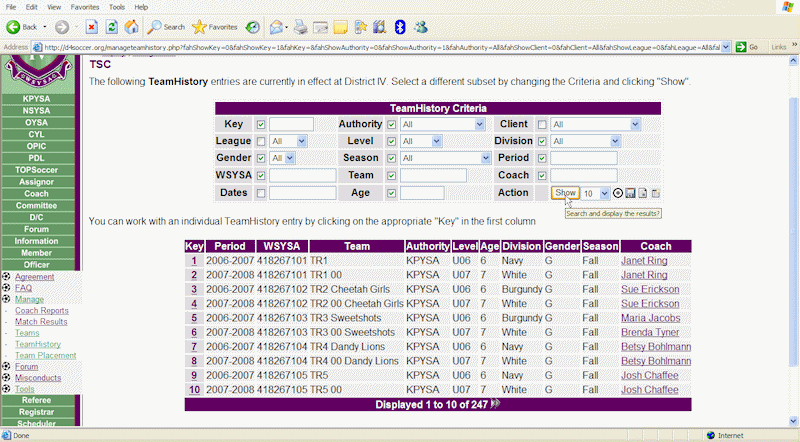Click the browser Refresh icon

(x=110, y=27)
